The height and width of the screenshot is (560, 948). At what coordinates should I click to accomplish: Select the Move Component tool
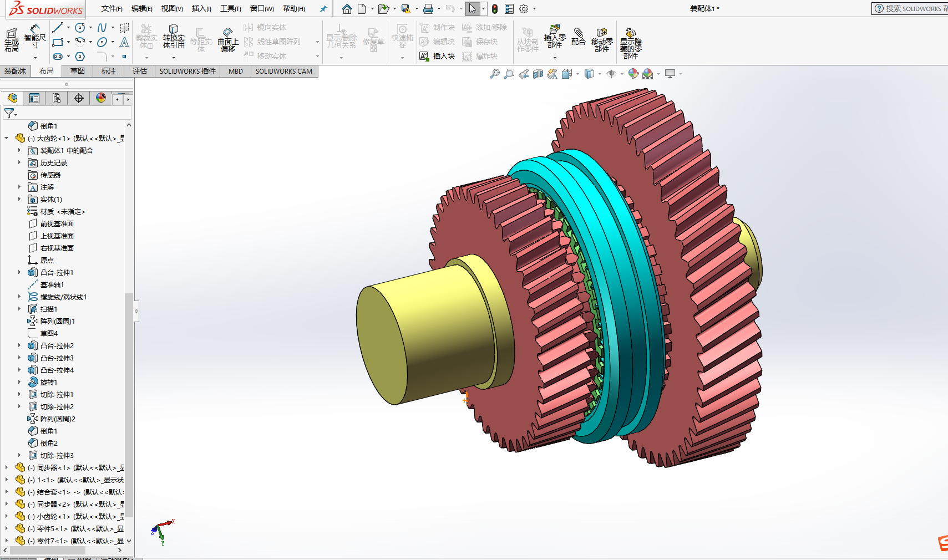point(602,40)
